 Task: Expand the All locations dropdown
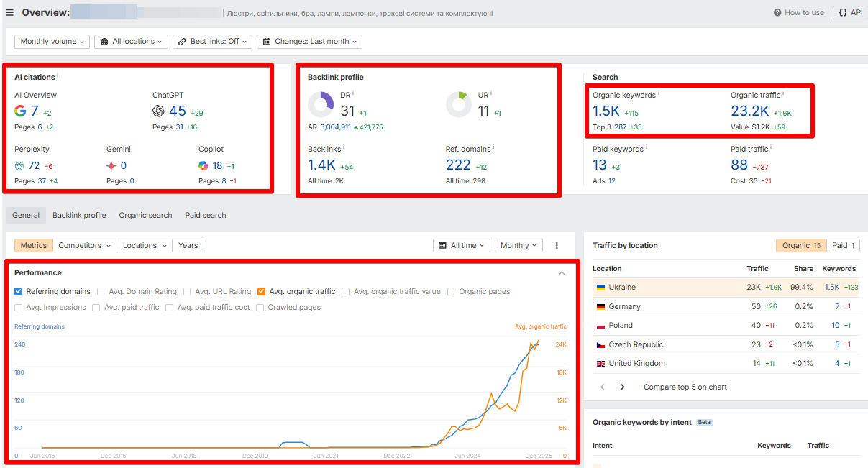[x=133, y=42]
